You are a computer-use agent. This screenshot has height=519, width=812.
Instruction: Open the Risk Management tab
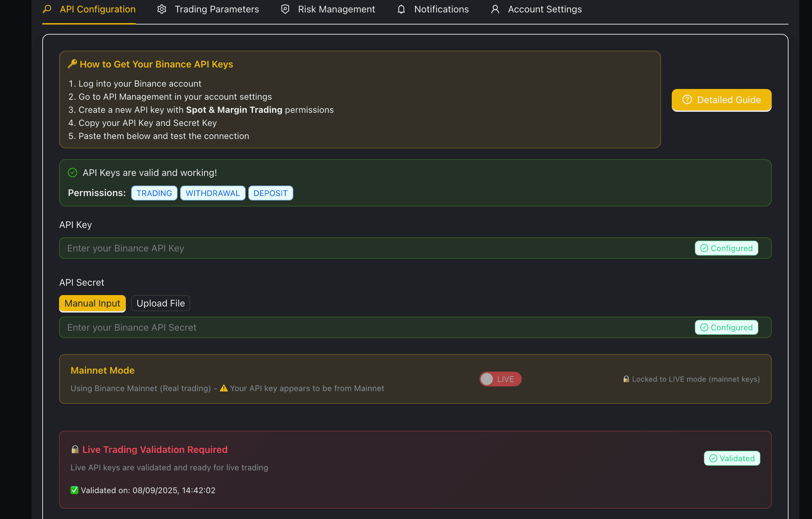(x=328, y=9)
